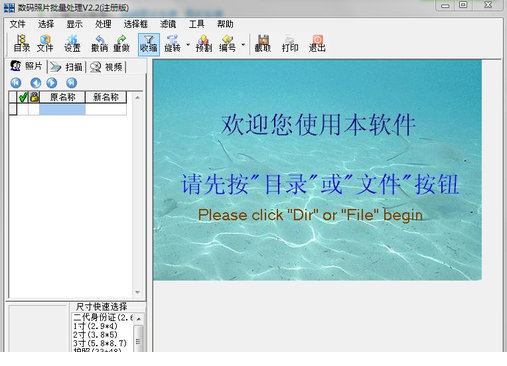
Task: Select the 旋转 rotate tool
Action: pos(172,44)
